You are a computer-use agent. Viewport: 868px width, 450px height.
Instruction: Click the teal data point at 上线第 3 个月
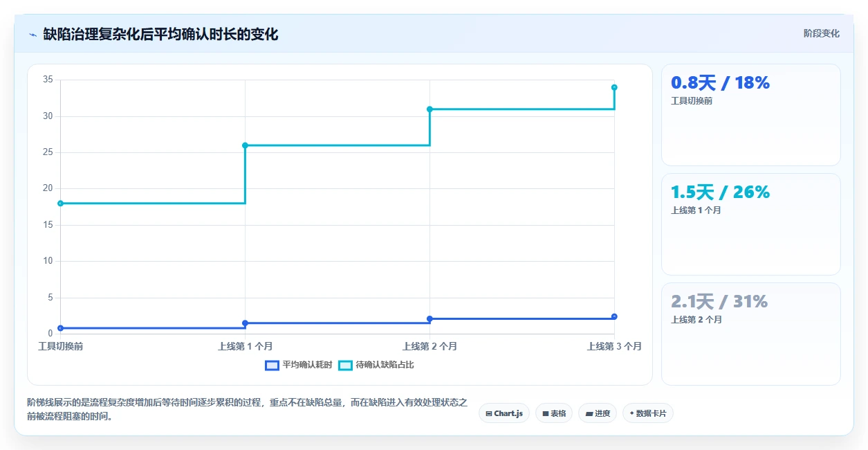pyautogui.click(x=614, y=87)
